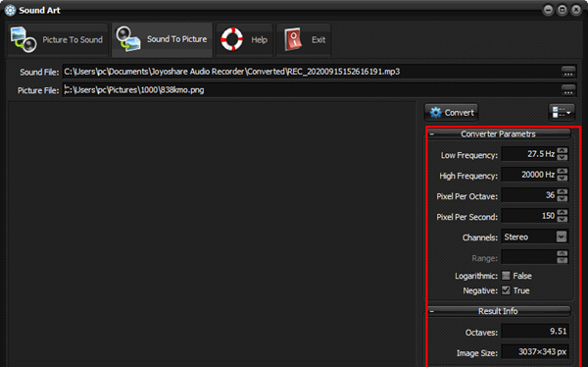Screen dimensions: 588x367
Task: Collapse the Result Info section
Action: pyautogui.click(x=431, y=311)
